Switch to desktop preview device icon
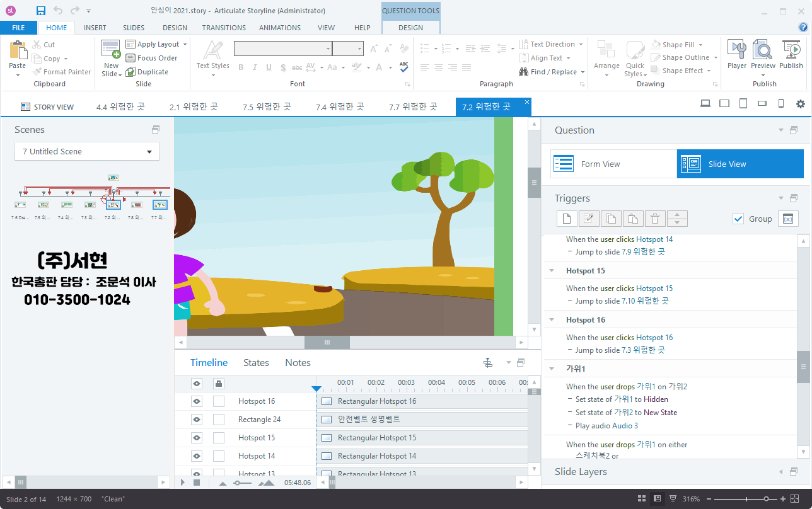 [x=705, y=104]
